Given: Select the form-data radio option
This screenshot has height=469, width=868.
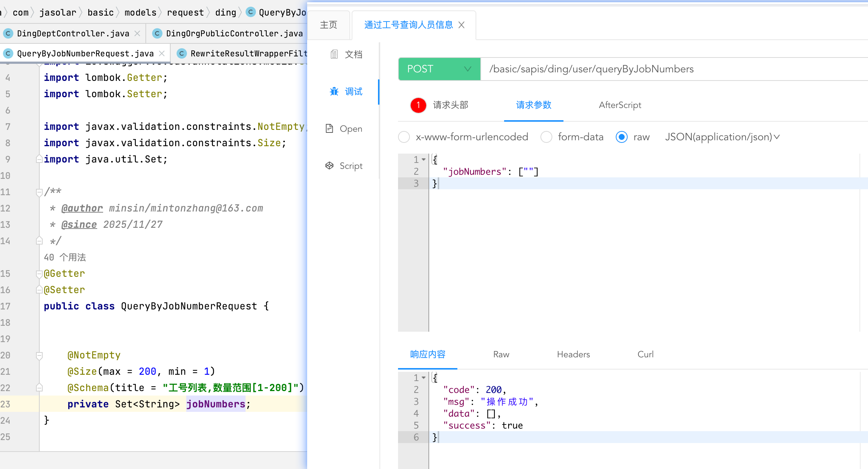Looking at the screenshot, I should 546,137.
